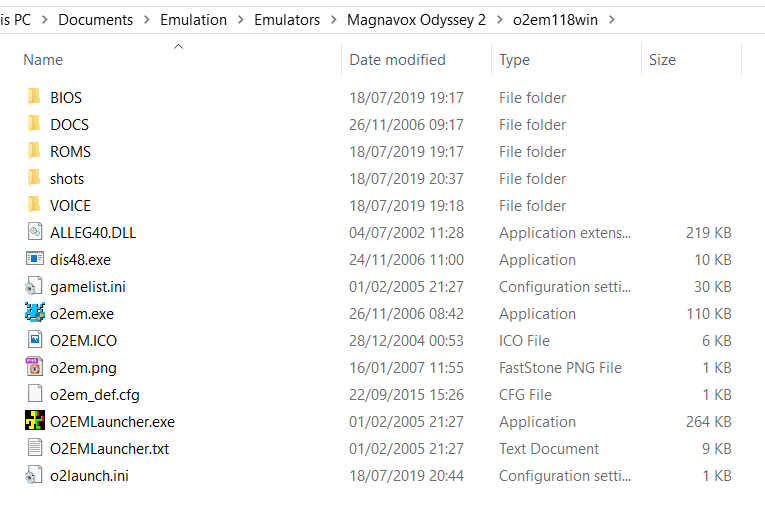Click the O2EM.ICO file icon

(35, 340)
